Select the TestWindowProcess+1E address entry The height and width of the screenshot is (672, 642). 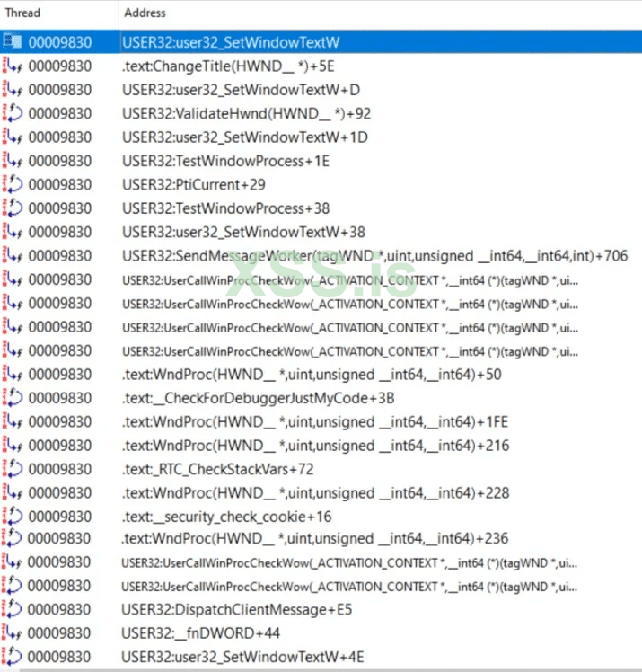(225, 161)
